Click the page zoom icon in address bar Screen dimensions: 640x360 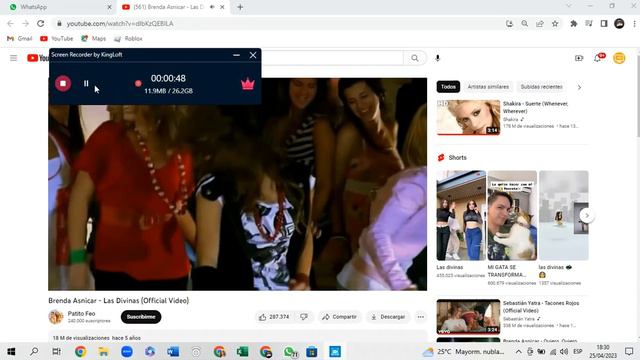(x=524, y=24)
